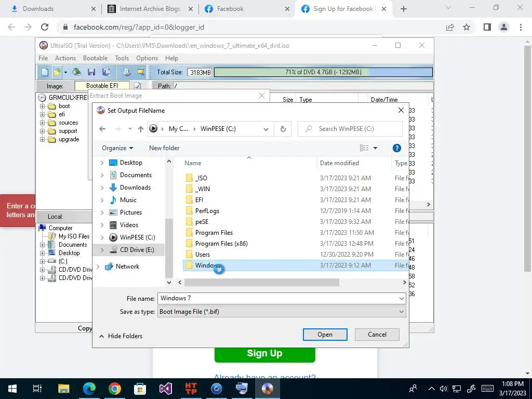This screenshot has width=532, height=399.
Task: Open the view options dropdown arrow
Action: (375, 148)
